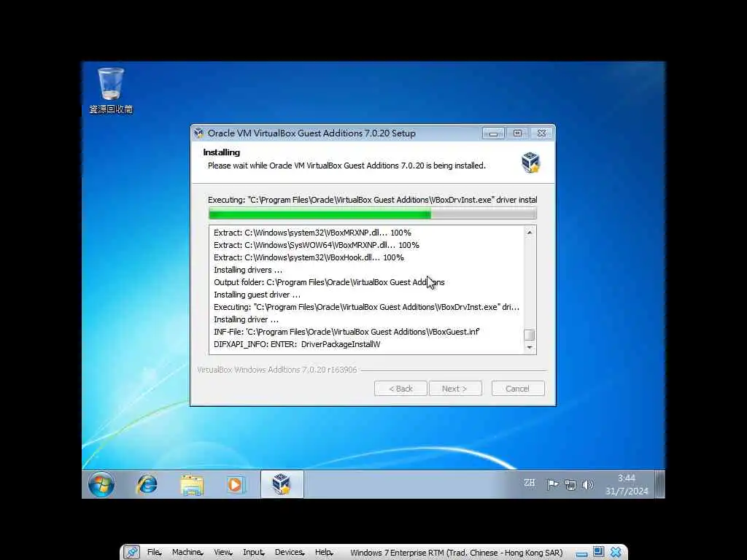Minimize the Guest Additions Setup window
Screen dimensions: 747x560
tap(493, 133)
